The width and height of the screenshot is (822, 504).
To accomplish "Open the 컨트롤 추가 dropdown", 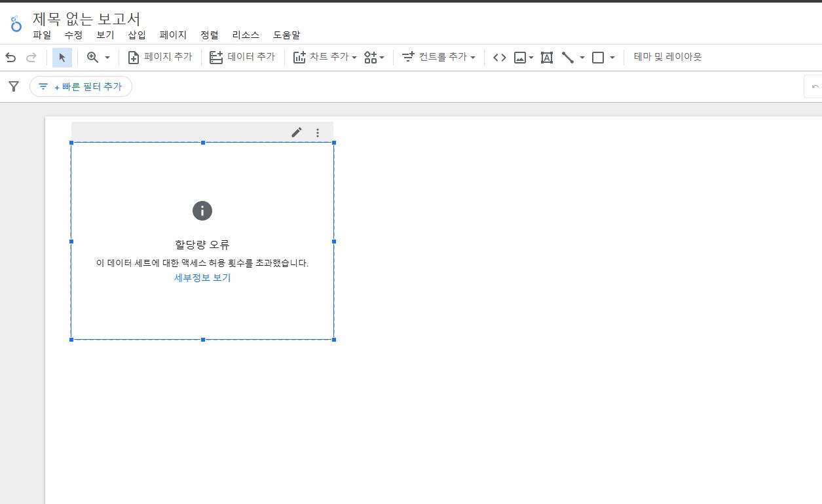I will [x=438, y=58].
